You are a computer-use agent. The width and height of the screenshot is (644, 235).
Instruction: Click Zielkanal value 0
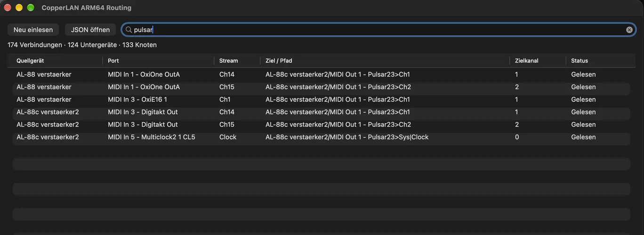517,137
